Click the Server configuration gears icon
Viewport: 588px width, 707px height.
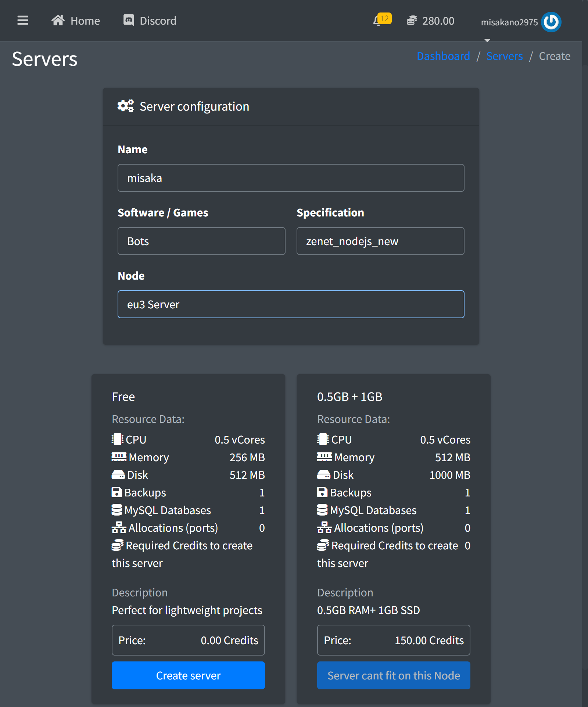coord(125,106)
